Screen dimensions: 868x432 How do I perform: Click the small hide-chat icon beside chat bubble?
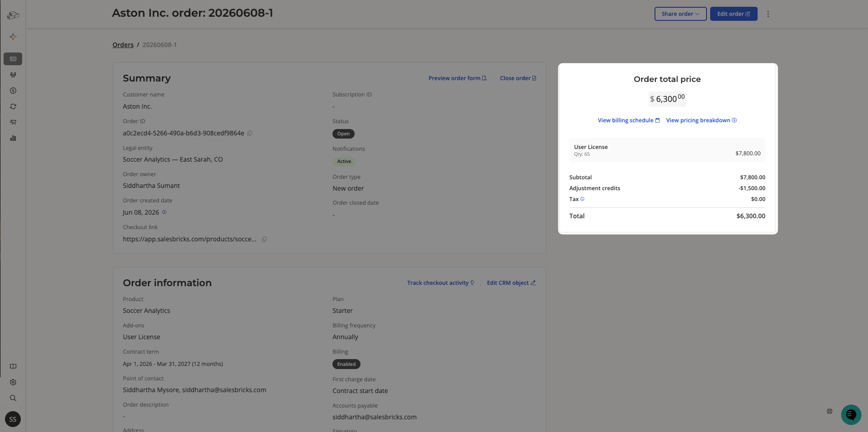pyautogui.click(x=830, y=411)
